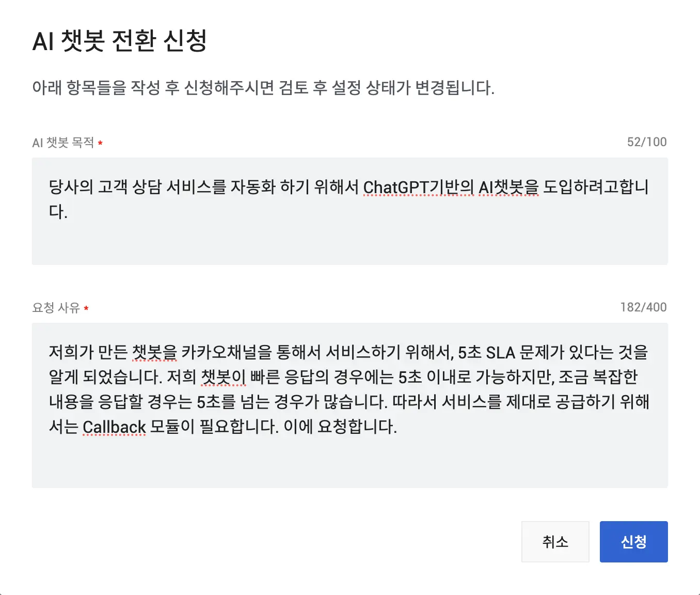Click the dialog title AI 챗봇 전환 신청
700x595 pixels.
pyautogui.click(x=120, y=40)
